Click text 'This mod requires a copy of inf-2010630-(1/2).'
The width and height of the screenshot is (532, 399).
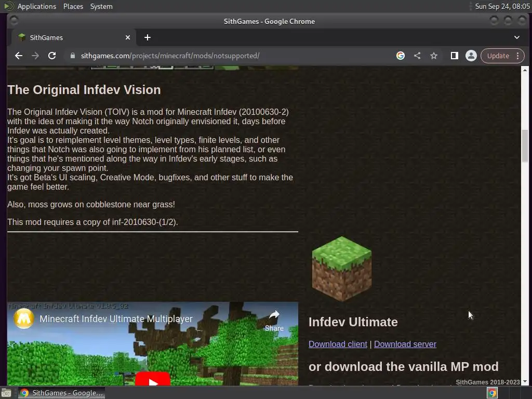tap(92, 222)
